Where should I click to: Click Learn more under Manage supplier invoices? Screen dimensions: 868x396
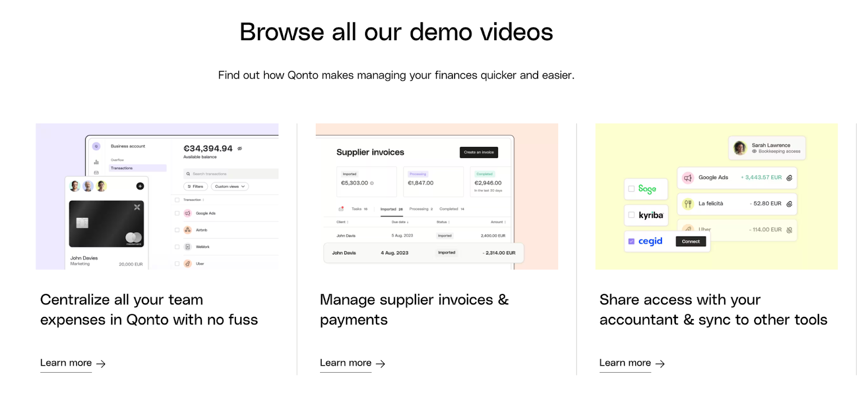[x=353, y=363]
